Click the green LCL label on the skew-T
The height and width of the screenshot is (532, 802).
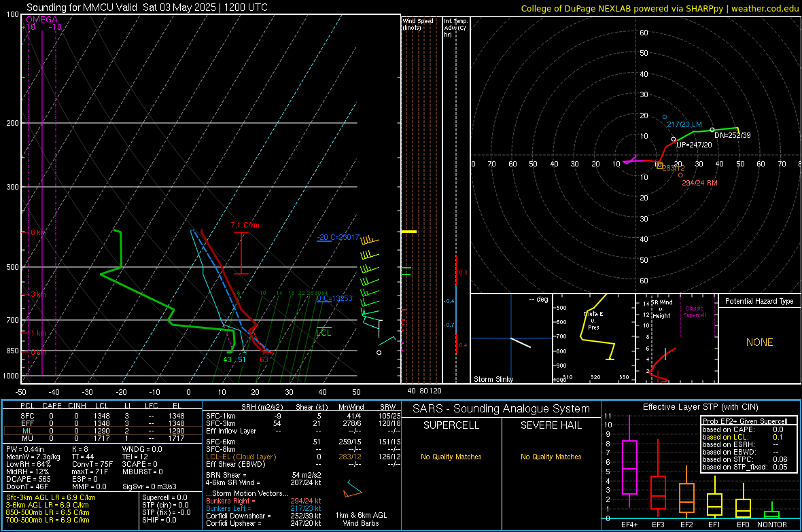click(324, 333)
